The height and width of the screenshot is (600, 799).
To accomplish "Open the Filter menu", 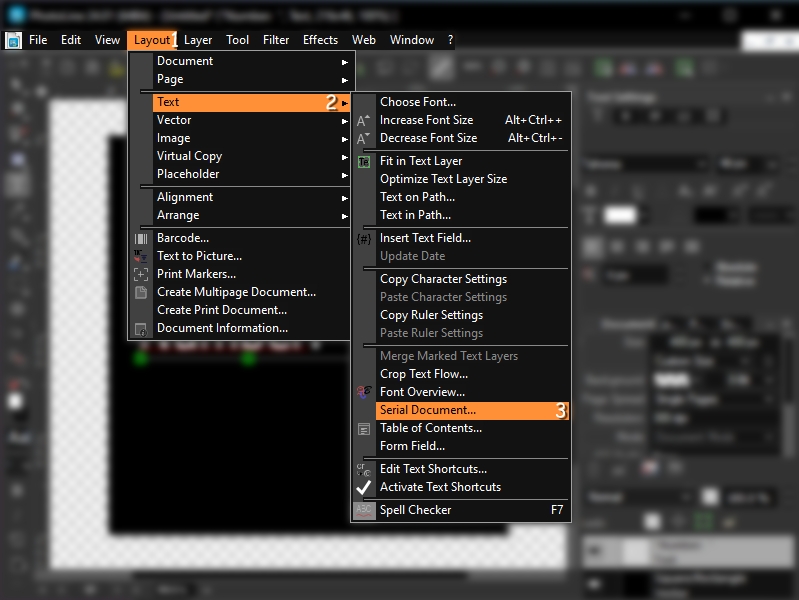I will click(x=276, y=40).
